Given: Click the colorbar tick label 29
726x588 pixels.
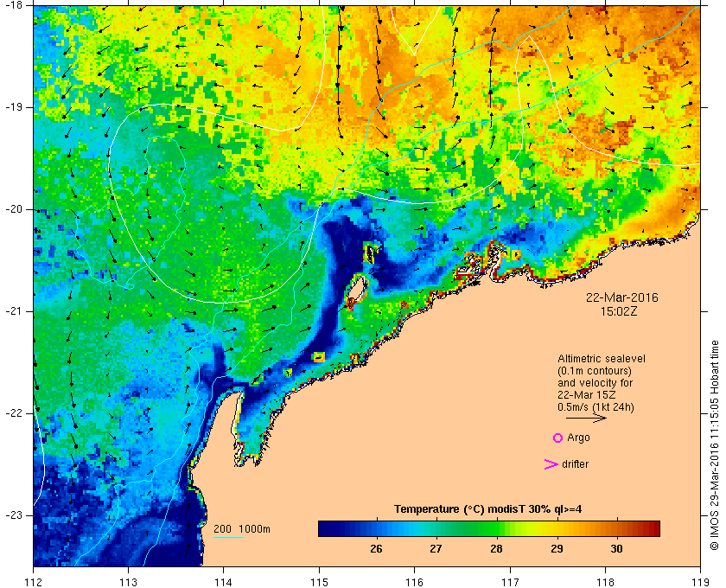Looking at the screenshot, I should [557, 548].
